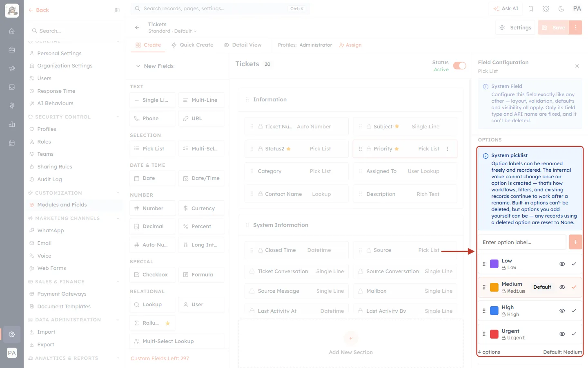Click the back arrow beside Tickets title
The height and width of the screenshot is (368, 588).
point(137,27)
